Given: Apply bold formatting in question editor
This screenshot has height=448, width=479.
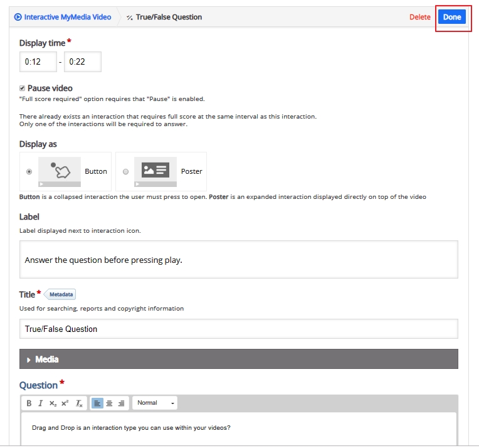Looking at the screenshot, I should click(29, 403).
